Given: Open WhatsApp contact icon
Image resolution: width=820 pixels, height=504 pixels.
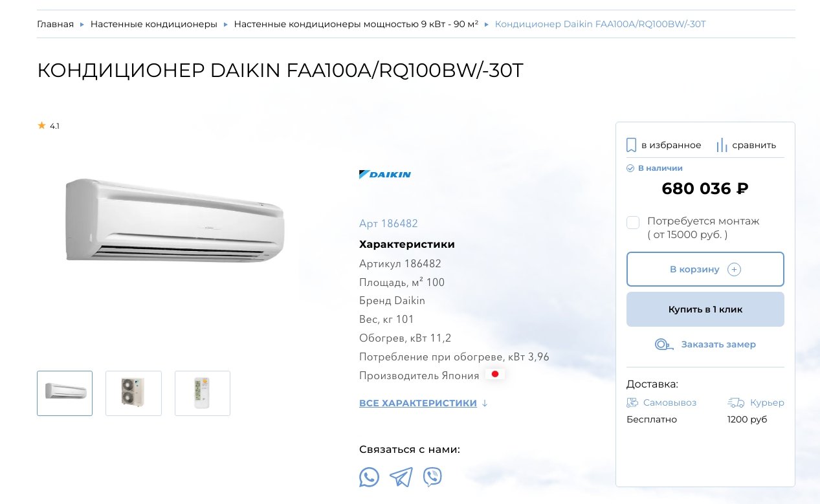Looking at the screenshot, I should pos(369,477).
